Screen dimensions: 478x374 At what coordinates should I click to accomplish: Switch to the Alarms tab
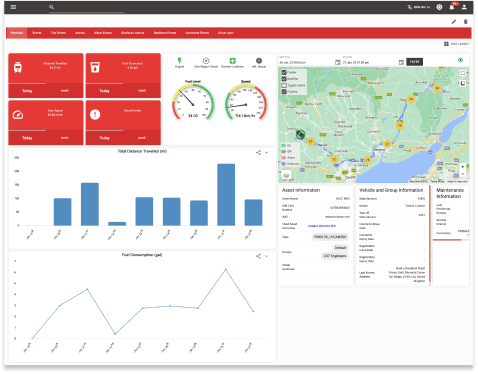[x=80, y=33]
